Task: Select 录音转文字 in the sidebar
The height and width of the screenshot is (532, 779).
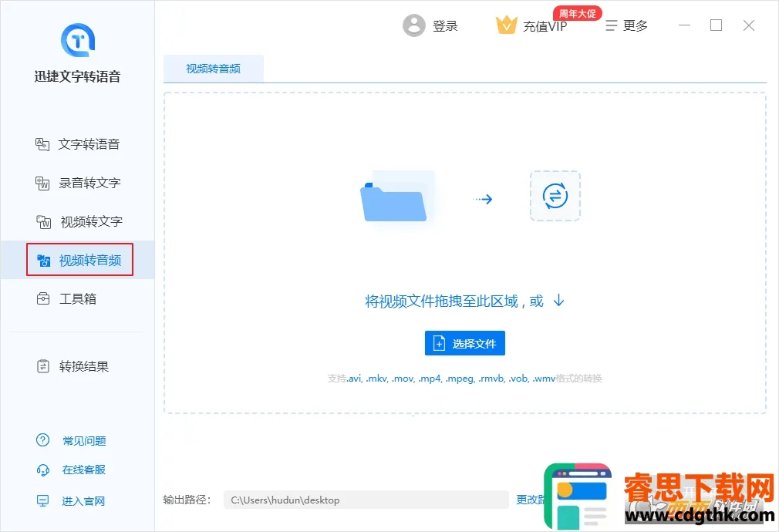Action: pyautogui.click(x=89, y=183)
